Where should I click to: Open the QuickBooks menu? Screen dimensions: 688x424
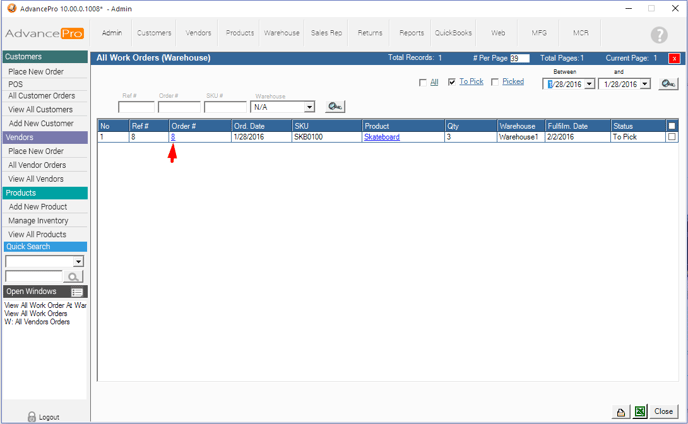453,33
